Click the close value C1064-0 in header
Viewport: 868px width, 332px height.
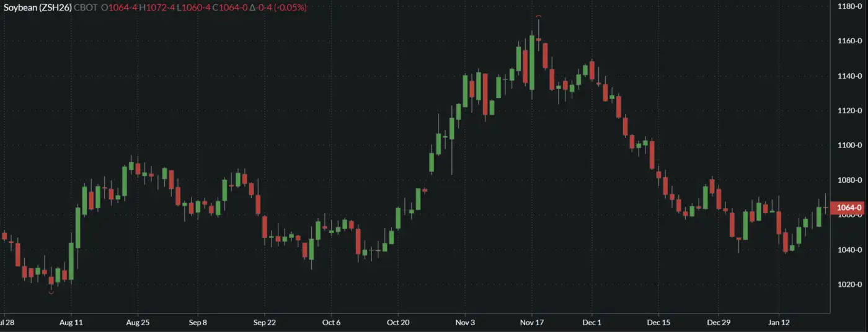pyautogui.click(x=228, y=7)
